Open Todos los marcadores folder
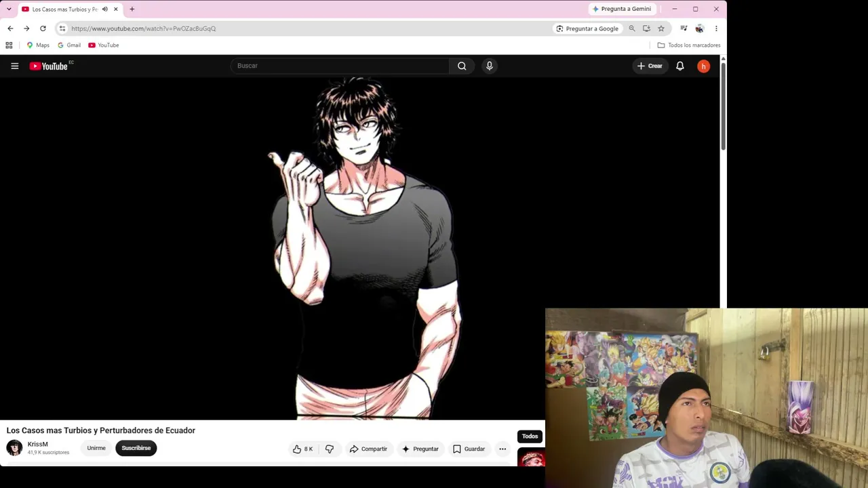The height and width of the screenshot is (488, 868). tap(689, 45)
